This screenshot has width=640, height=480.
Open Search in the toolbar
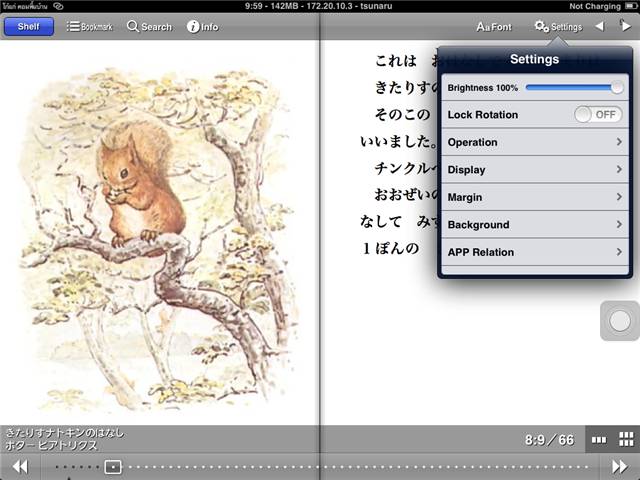pos(149,27)
